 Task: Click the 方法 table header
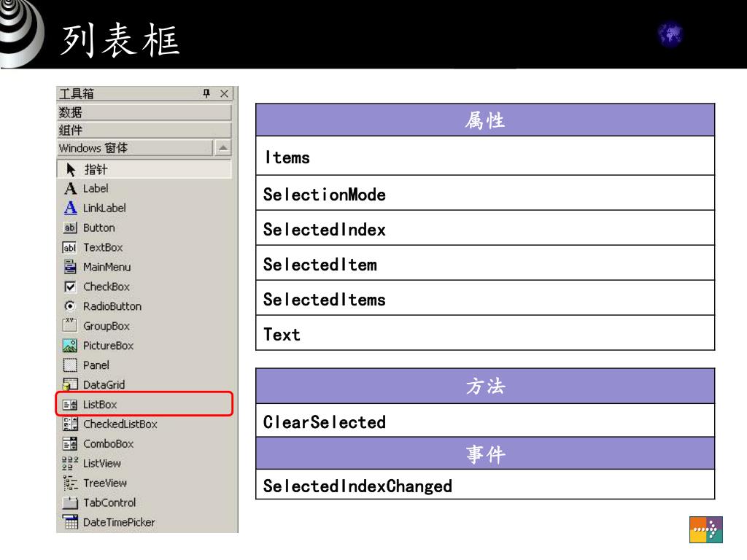485,386
